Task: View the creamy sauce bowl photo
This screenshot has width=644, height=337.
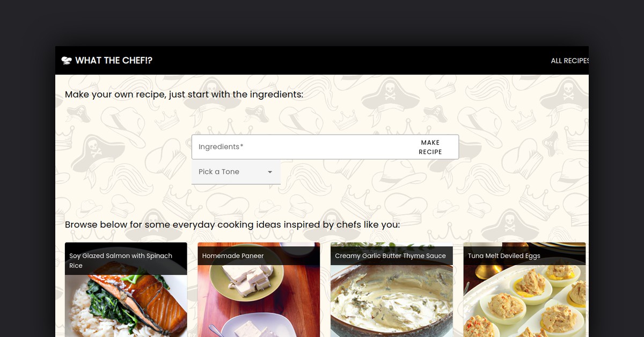Action: (x=392, y=301)
